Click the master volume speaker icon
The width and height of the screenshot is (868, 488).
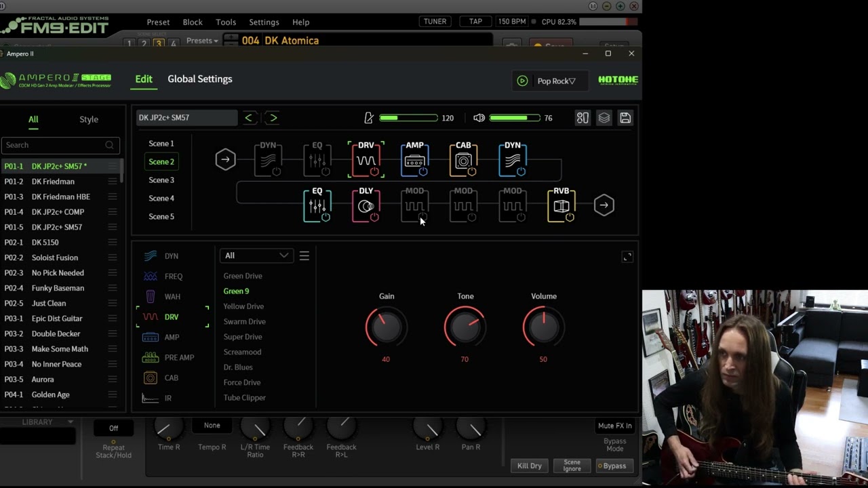(479, 118)
